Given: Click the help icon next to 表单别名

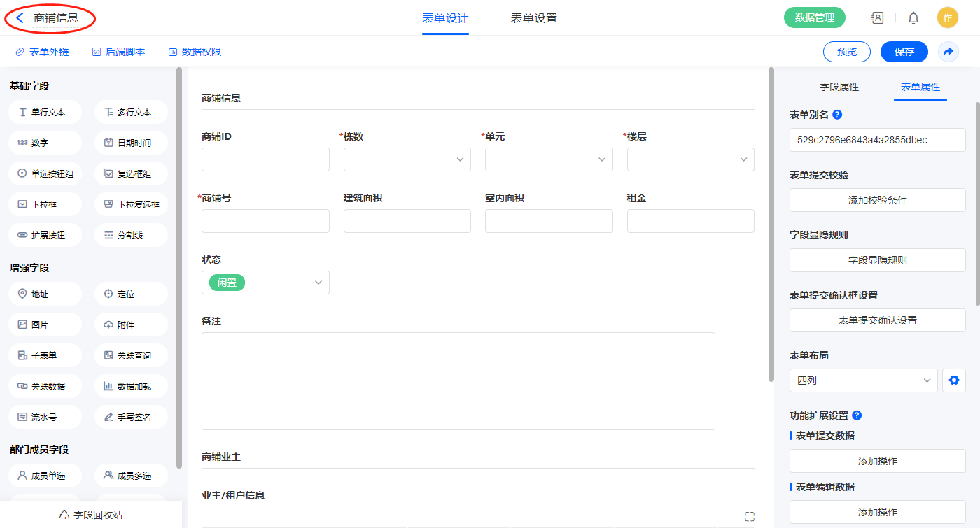Looking at the screenshot, I should pyautogui.click(x=837, y=115).
